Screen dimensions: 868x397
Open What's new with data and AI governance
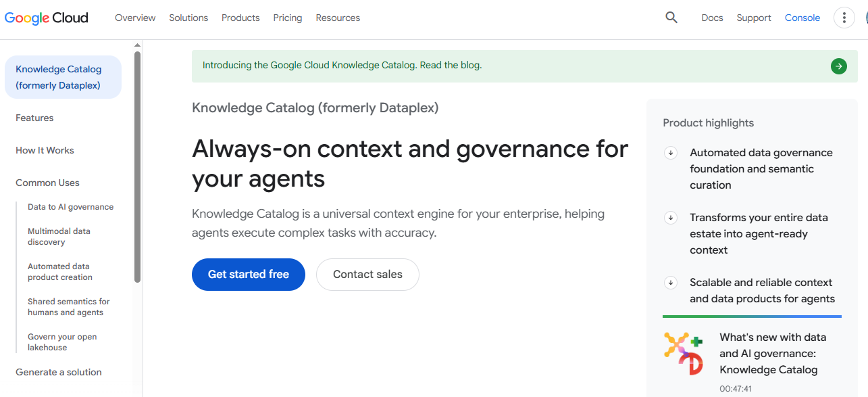tap(773, 353)
